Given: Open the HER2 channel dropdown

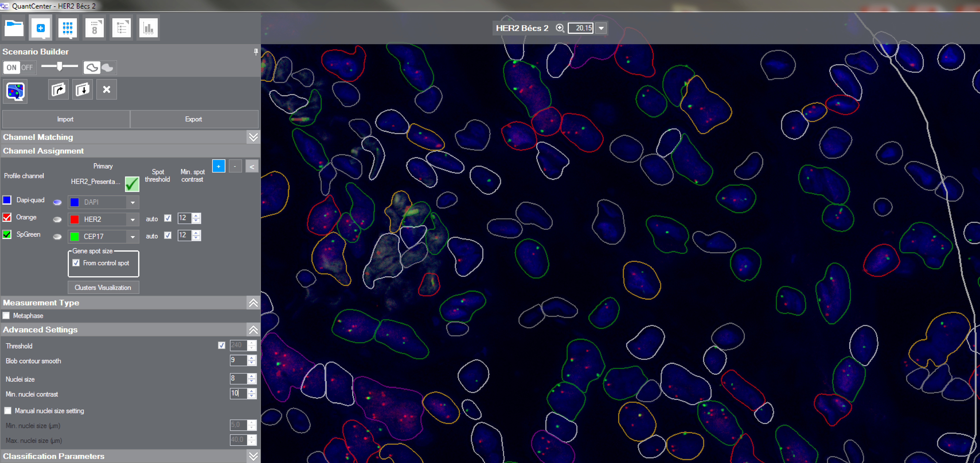Looking at the screenshot, I should tap(132, 219).
